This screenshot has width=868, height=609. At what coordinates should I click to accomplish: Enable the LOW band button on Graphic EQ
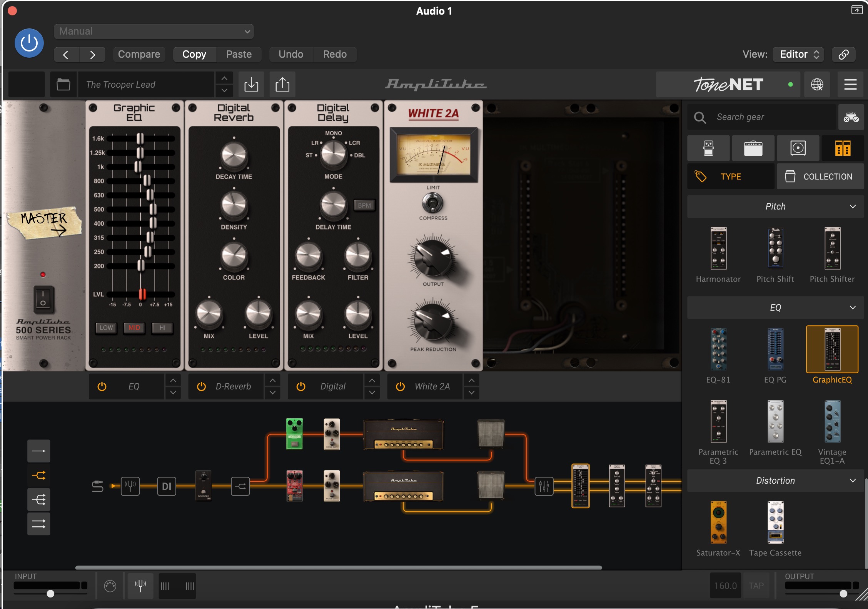pos(106,328)
